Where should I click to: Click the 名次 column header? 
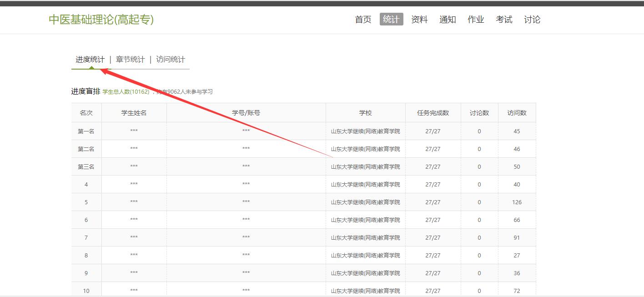(x=86, y=113)
